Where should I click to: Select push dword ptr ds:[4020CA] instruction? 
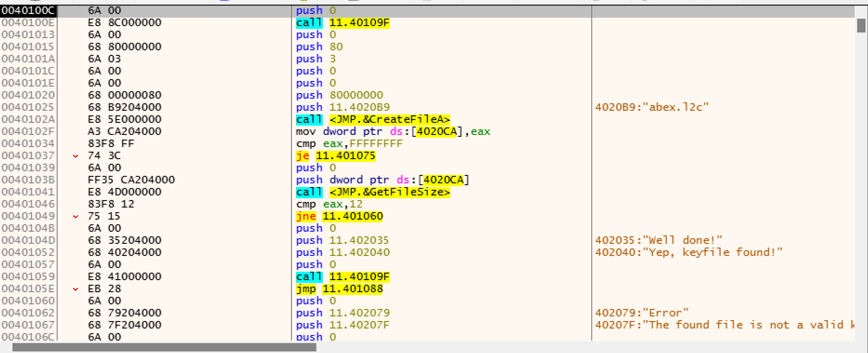[x=383, y=180]
